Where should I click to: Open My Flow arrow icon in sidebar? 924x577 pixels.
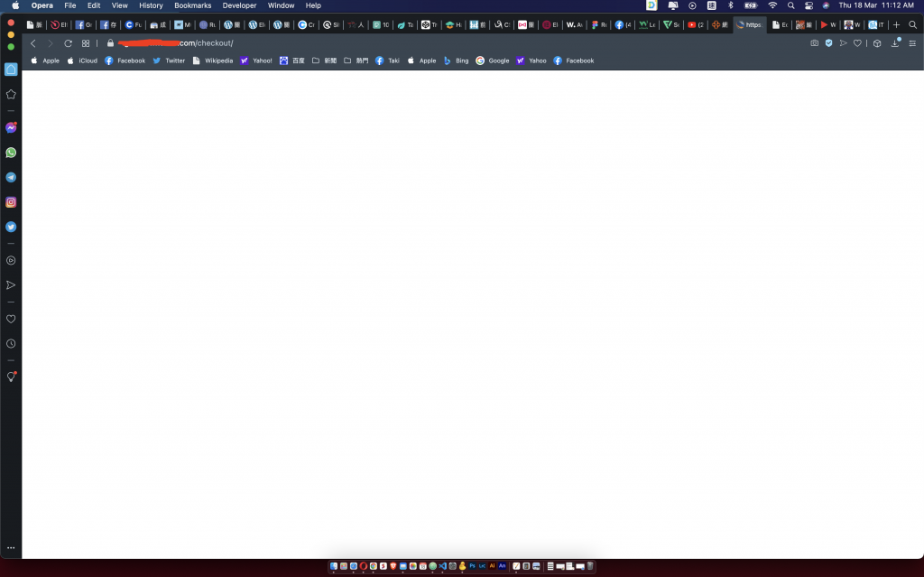[11, 285]
